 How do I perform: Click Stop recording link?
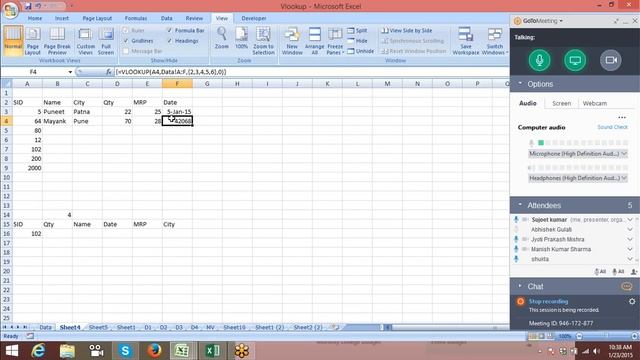point(548,301)
